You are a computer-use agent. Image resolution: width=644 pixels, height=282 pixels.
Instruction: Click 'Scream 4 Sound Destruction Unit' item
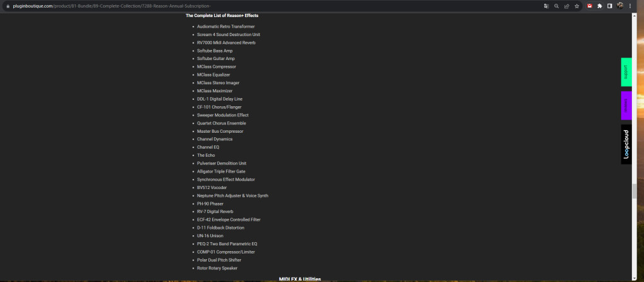coord(229,35)
